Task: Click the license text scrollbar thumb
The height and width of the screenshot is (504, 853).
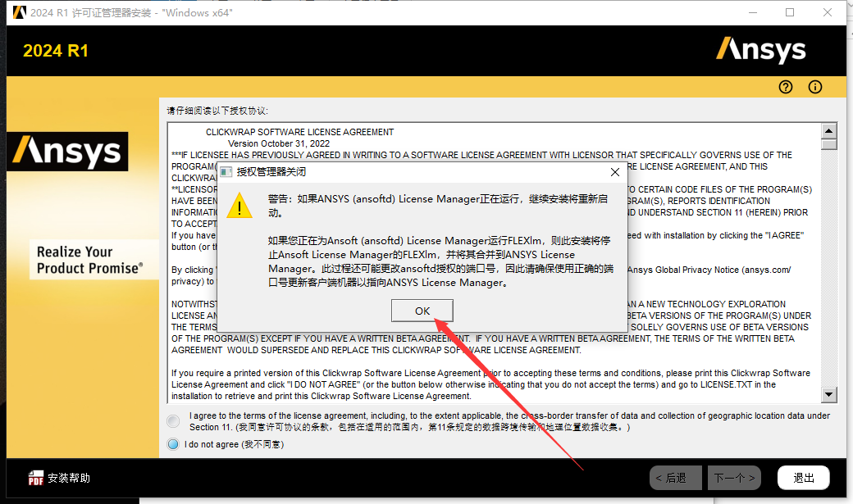Action: click(829, 143)
